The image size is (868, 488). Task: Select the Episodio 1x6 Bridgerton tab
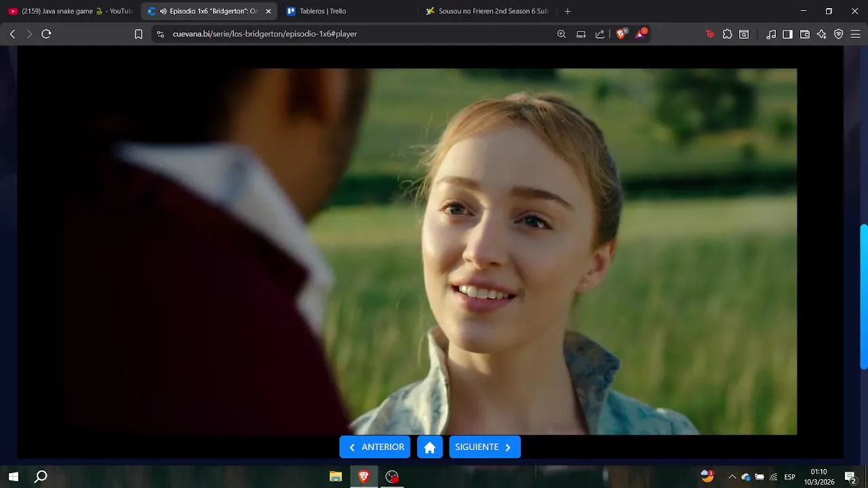209,11
